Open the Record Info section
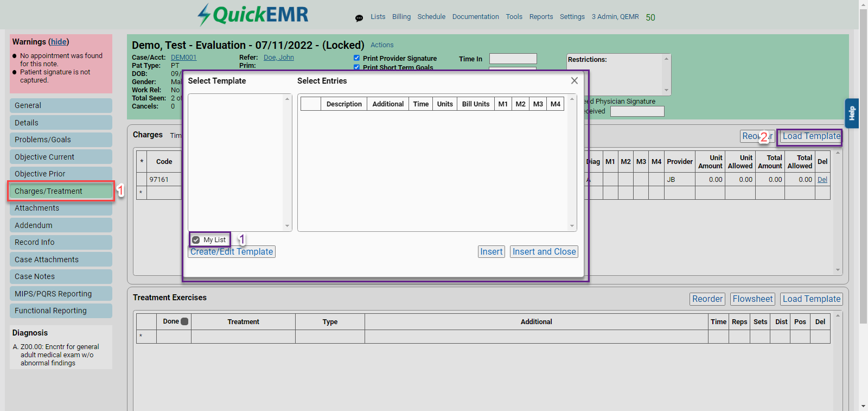The width and height of the screenshot is (868, 411). (61, 242)
